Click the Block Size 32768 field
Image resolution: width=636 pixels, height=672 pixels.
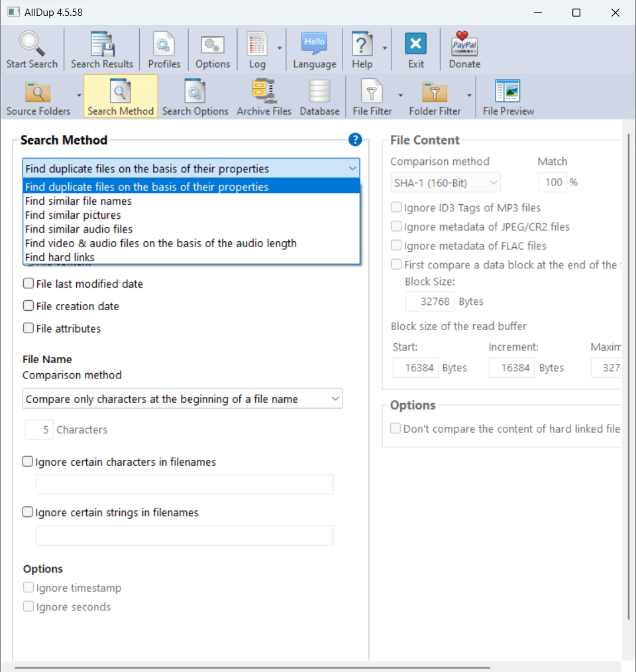429,302
